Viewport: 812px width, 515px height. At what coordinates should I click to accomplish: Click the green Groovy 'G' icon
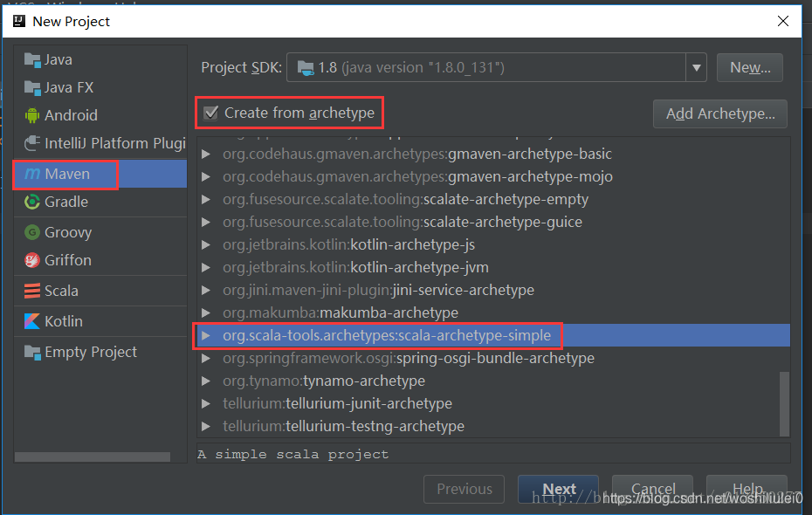32,232
